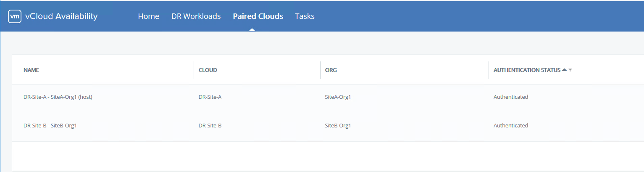Sort by AUTHENTICATION STATUS column header
Image resolution: width=644 pixels, height=172 pixels.
coord(527,70)
